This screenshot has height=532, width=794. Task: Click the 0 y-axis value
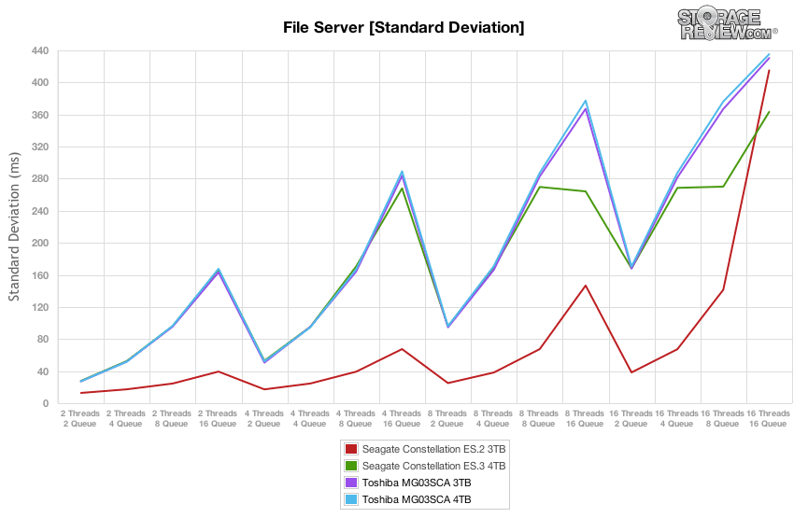point(46,403)
